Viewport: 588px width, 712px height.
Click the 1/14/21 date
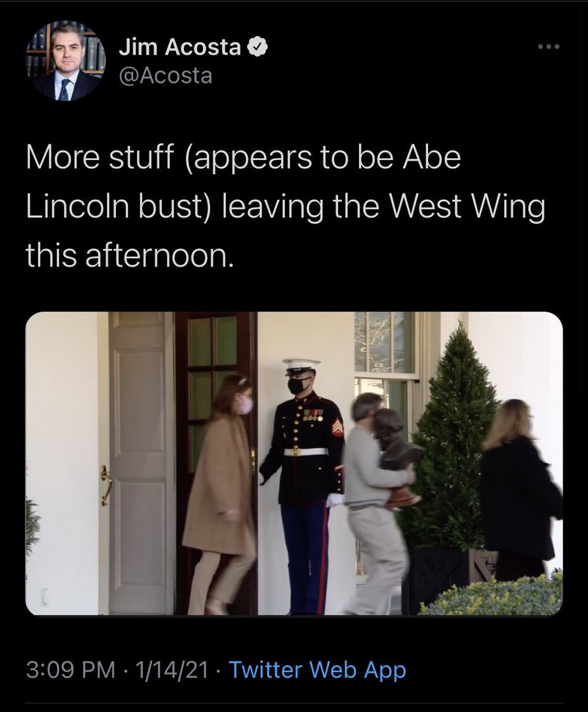172,669
